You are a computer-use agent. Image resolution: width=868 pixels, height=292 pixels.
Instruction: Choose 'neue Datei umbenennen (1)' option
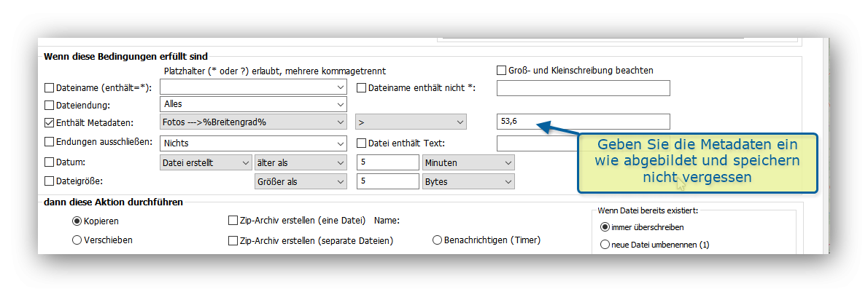(x=605, y=245)
